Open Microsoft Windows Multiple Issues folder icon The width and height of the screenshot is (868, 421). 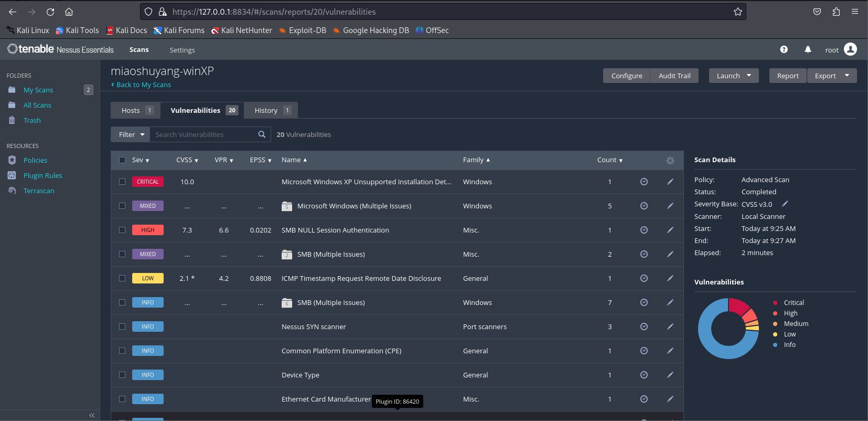point(287,206)
